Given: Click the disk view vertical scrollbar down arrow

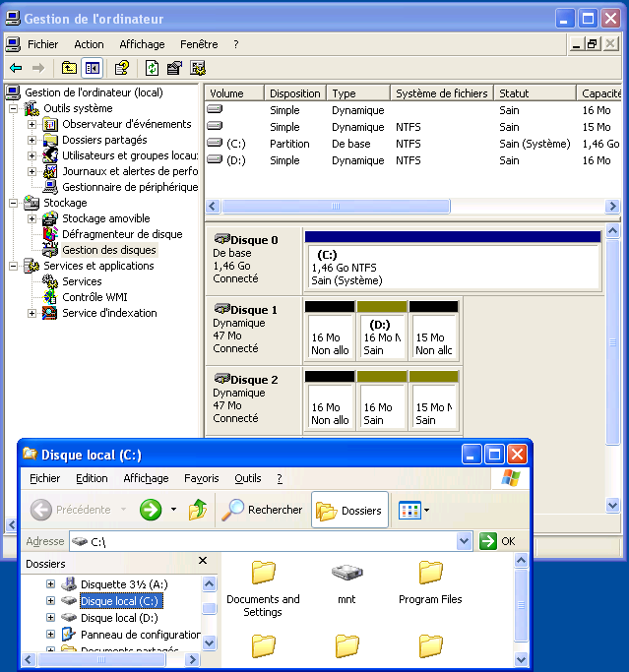Looking at the screenshot, I should click(612, 506).
